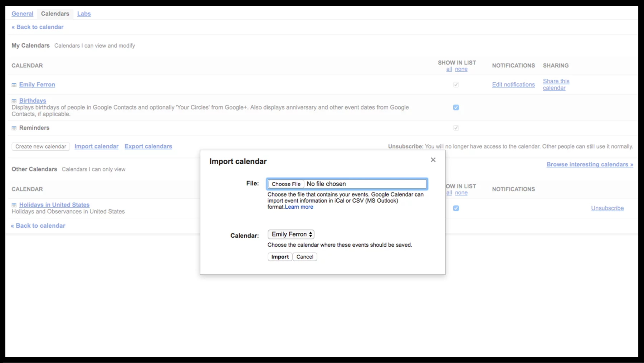Click the Import button

click(x=279, y=257)
